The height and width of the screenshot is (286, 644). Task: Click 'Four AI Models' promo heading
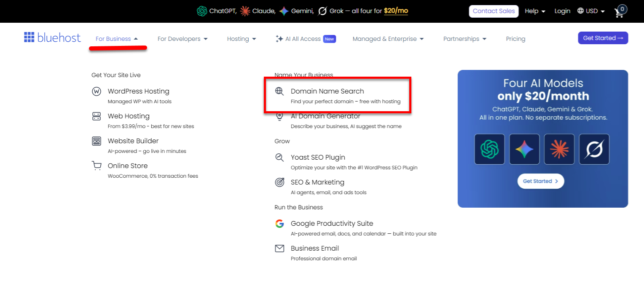coord(543,83)
